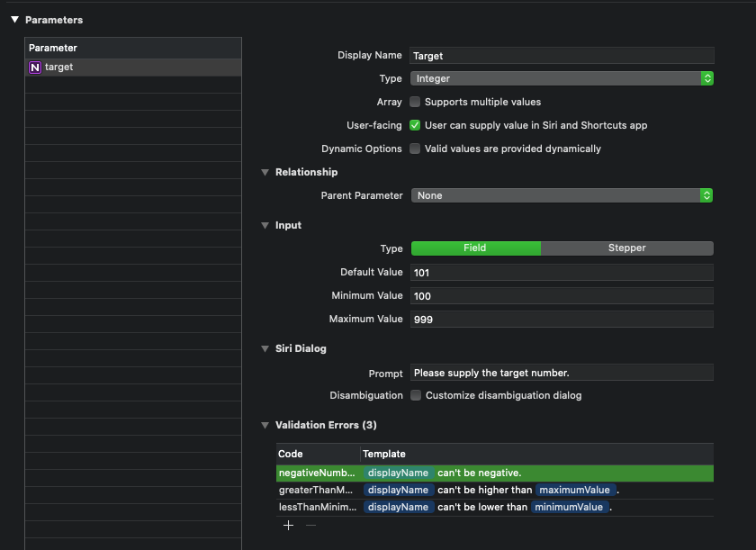
Task: Remove a validation error with the minus button
Action: click(x=310, y=525)
